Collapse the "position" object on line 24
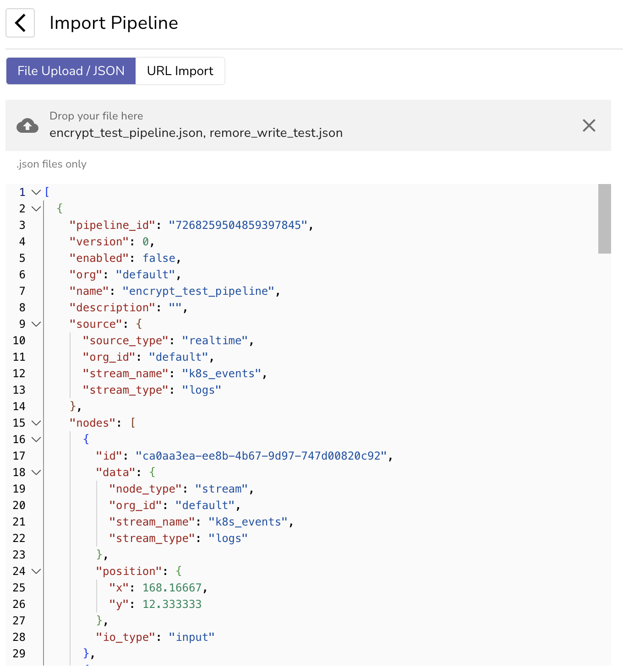 [36, 571]
